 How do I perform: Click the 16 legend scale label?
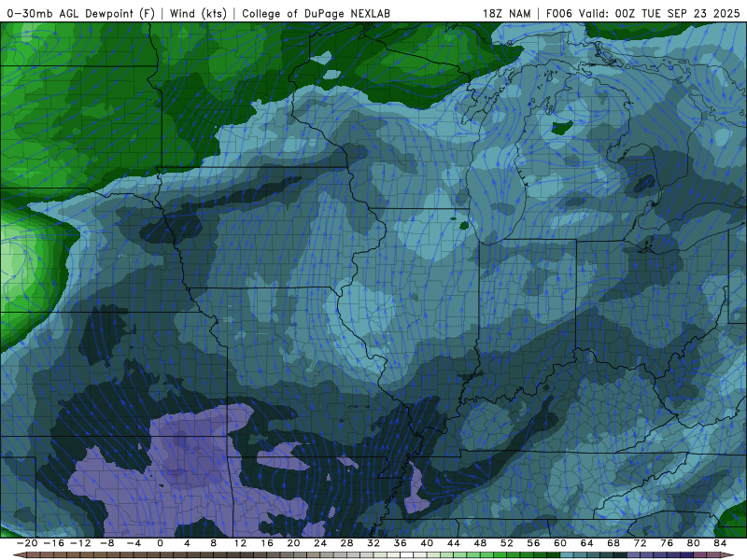(x=267, y=543)
